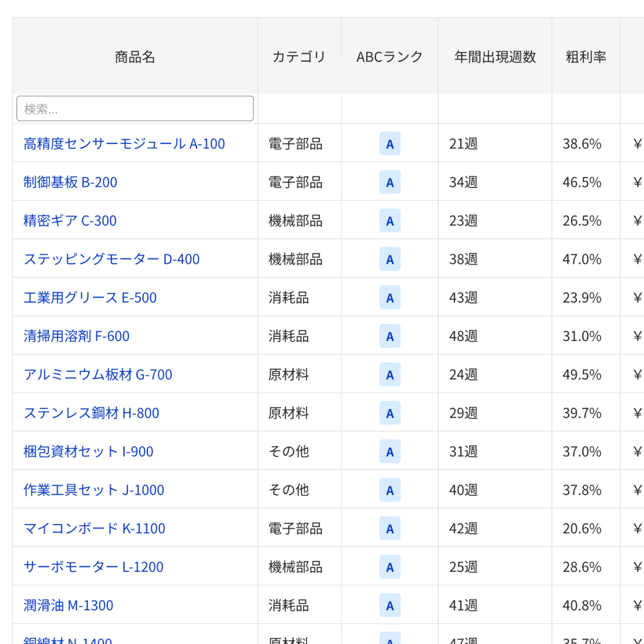Select the 25週 cell

click(x=495, y=567)
